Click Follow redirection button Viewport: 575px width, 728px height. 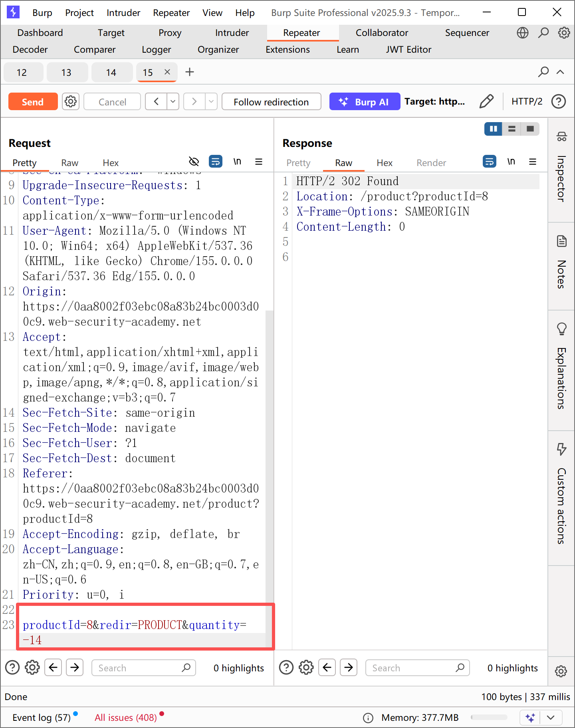pos(271,102)
